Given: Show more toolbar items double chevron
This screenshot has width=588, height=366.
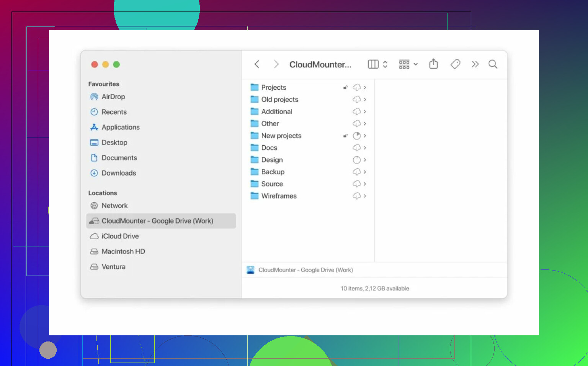Looking at the screenshot, I should (475, 64).
